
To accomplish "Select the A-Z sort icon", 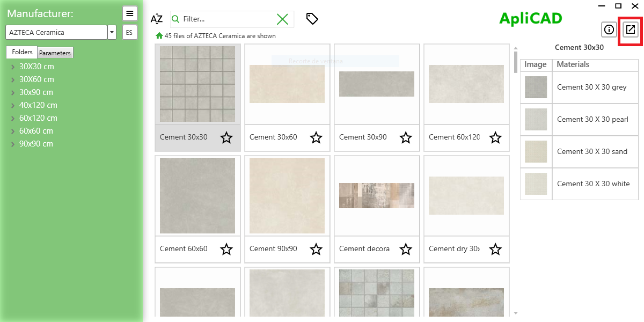I will [x=156, y=19].
